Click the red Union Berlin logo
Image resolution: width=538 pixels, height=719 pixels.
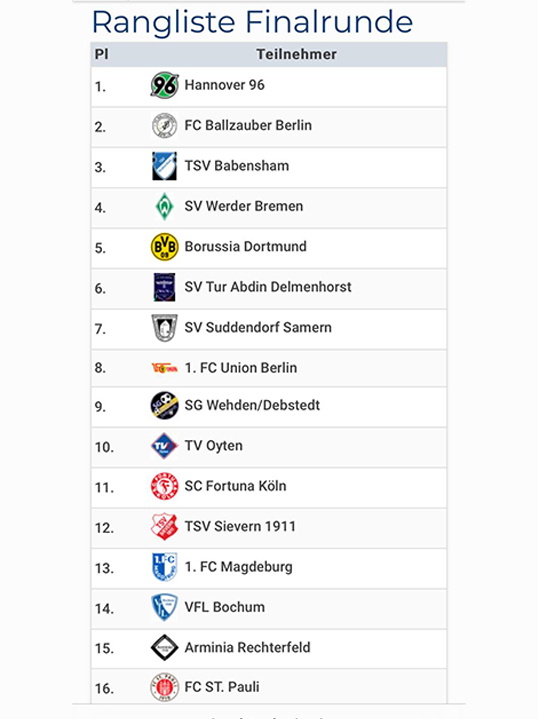click(164, 368)
